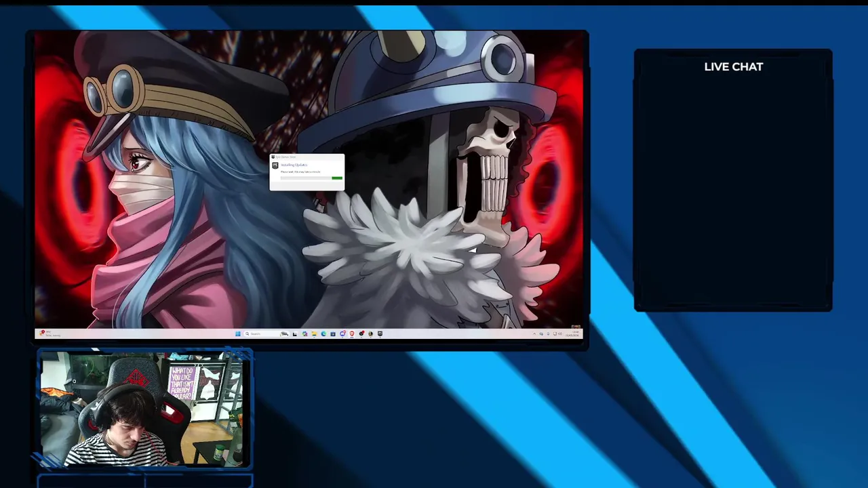Launch Microsoft Edge from the taskbar

323,333
